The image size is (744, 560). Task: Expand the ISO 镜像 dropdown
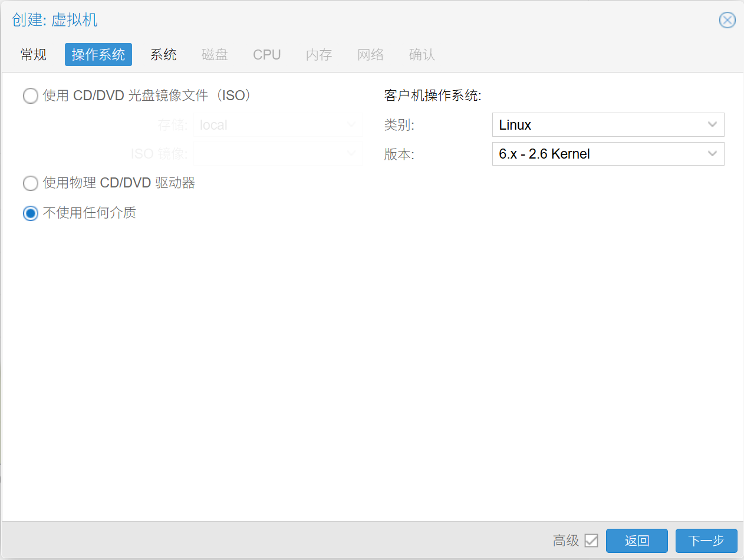click(x=278, y=154)
